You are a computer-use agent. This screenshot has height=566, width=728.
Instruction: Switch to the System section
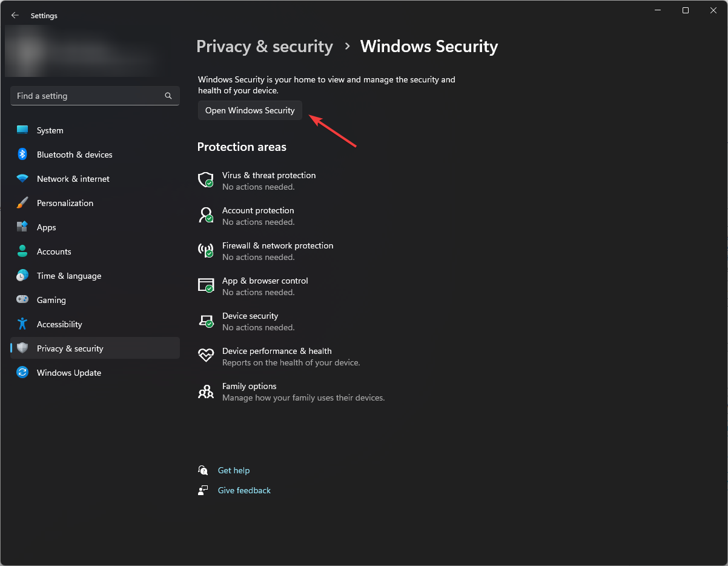(x=50, y=130)
